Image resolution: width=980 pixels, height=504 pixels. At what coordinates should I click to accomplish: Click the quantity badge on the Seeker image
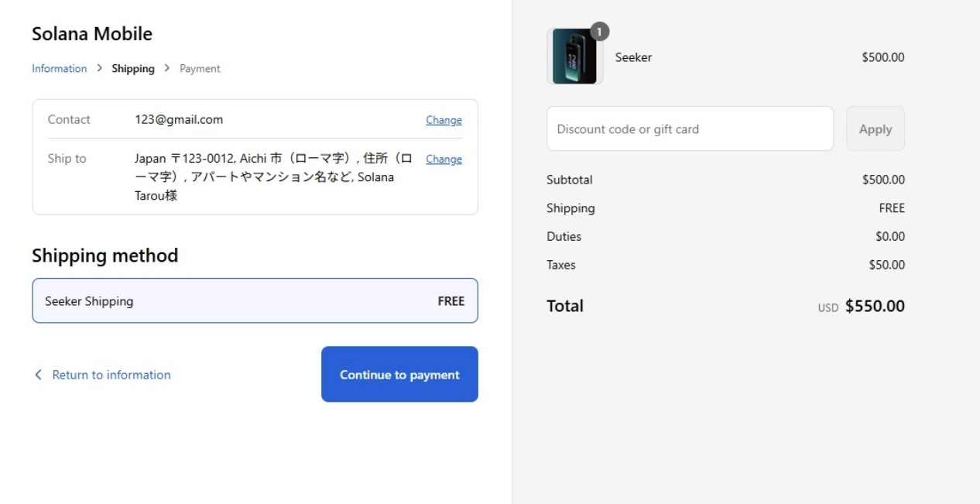coord(599,32)
